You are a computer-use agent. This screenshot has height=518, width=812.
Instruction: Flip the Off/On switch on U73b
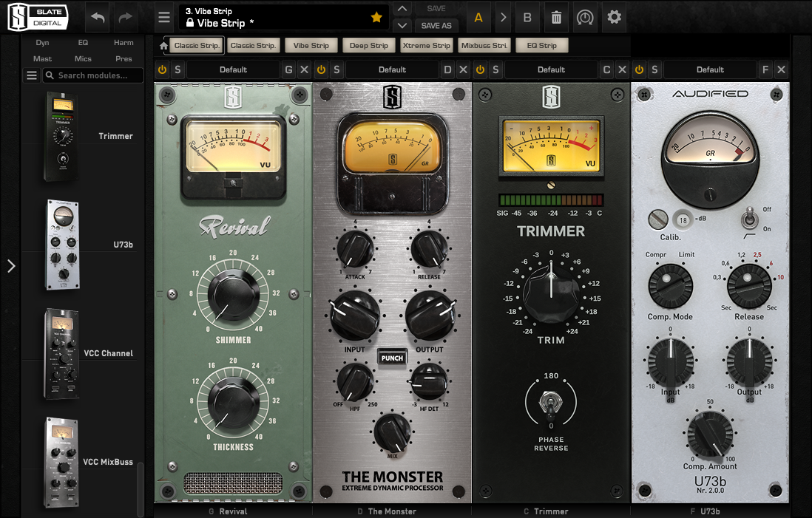[x=749, y=219]
